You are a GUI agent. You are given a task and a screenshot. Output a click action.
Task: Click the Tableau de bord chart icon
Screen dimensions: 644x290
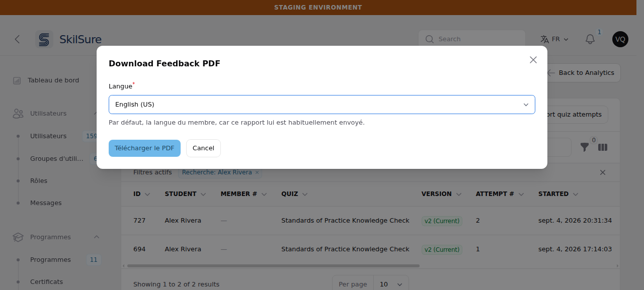(x=17, y=80)
